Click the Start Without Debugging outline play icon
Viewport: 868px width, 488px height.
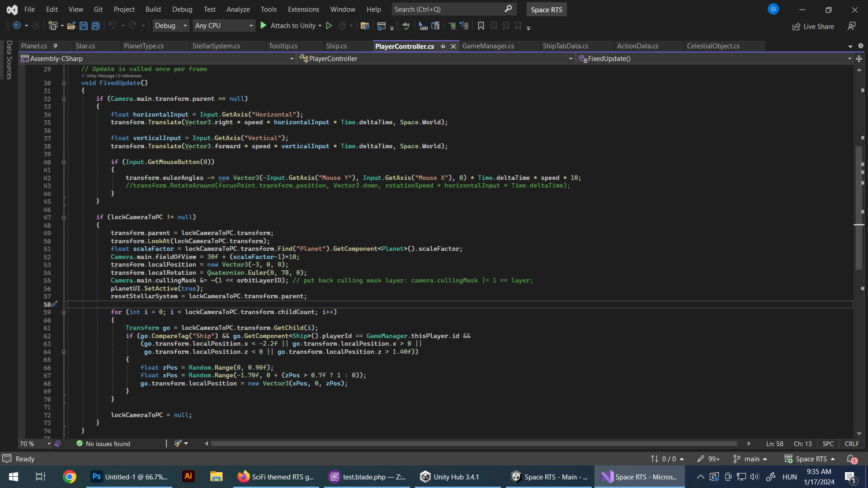pyautogui.click(x=329, y=26)
